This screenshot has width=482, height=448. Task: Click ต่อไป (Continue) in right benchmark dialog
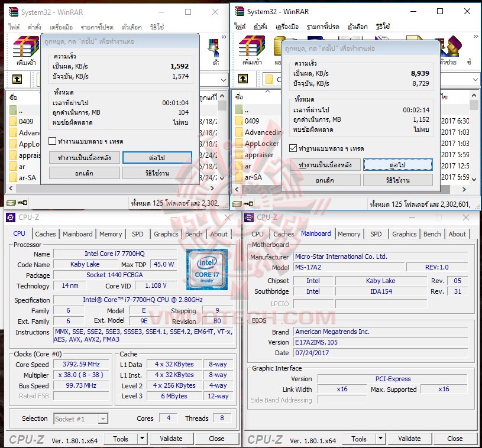398,165
